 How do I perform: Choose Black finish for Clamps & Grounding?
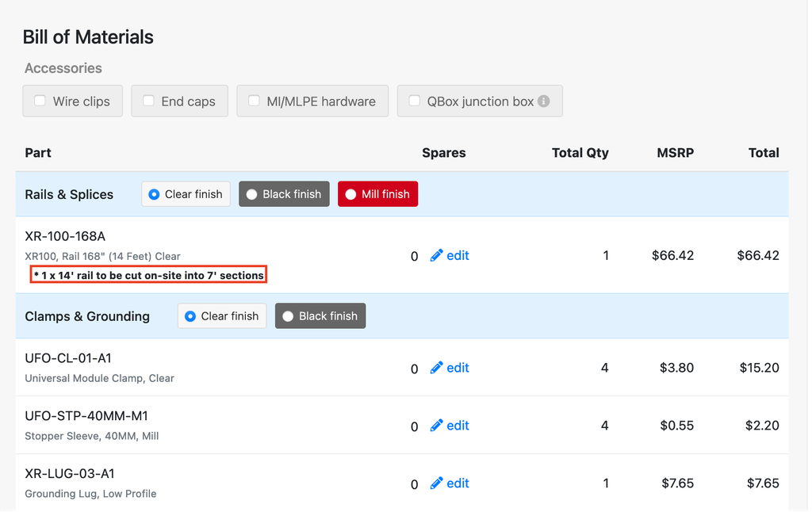[320, 316]
